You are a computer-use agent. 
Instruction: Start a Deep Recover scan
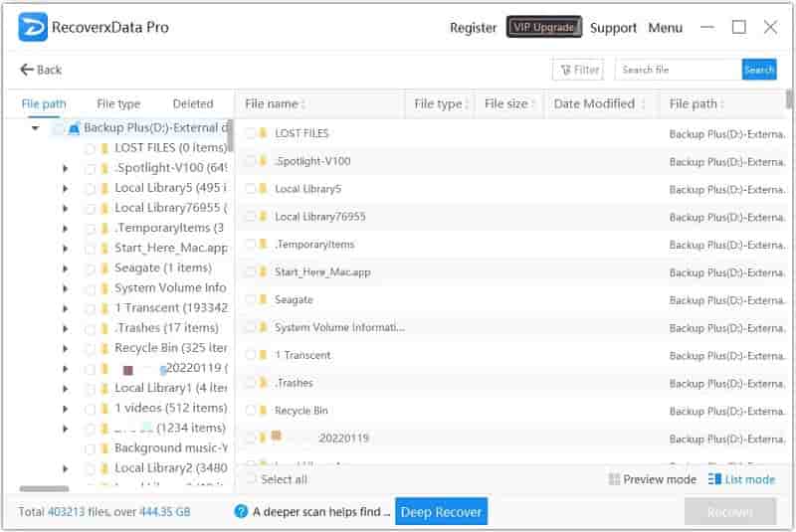[441, 511]
